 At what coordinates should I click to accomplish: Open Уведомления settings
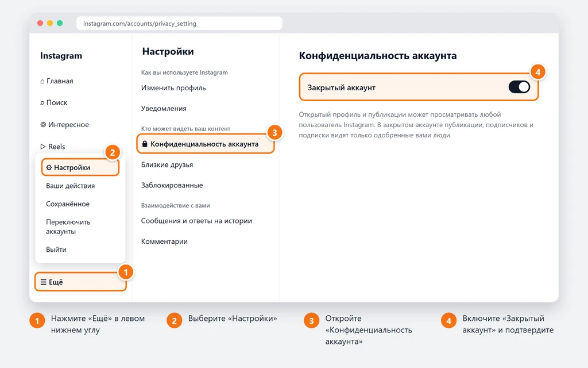click(164, 109)
